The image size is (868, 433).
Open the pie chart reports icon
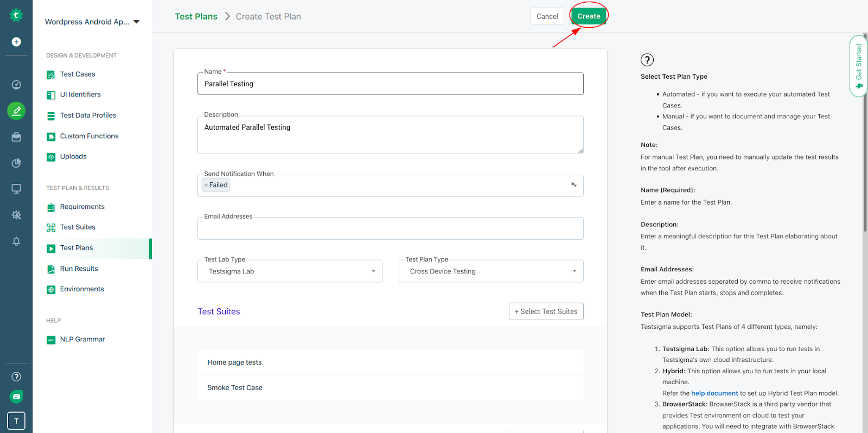point(16,163)
